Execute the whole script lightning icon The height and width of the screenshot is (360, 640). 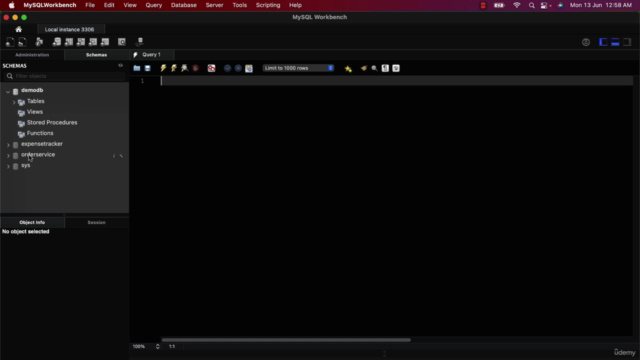163,68
